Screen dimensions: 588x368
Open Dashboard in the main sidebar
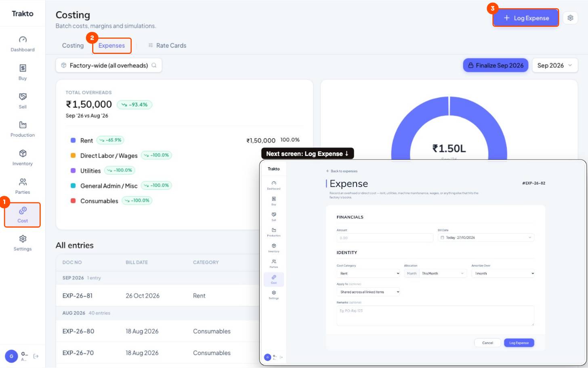(x=23, y=44)
